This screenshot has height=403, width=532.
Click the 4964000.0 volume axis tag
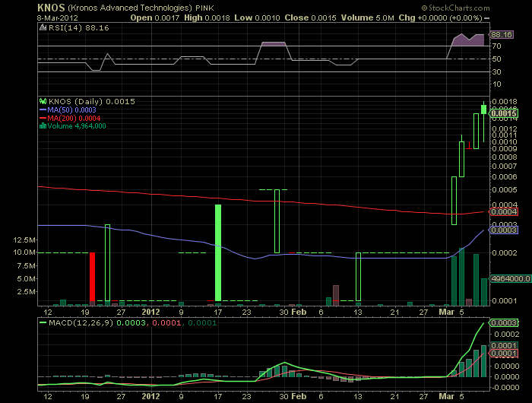coord(505,278)
